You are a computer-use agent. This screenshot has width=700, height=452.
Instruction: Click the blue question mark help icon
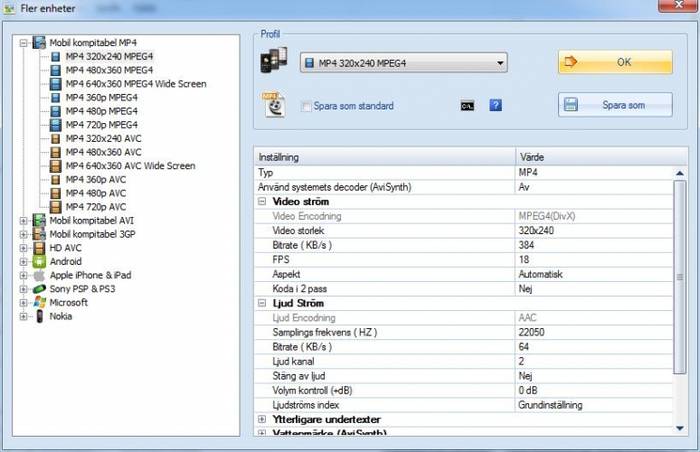point(495,106)
